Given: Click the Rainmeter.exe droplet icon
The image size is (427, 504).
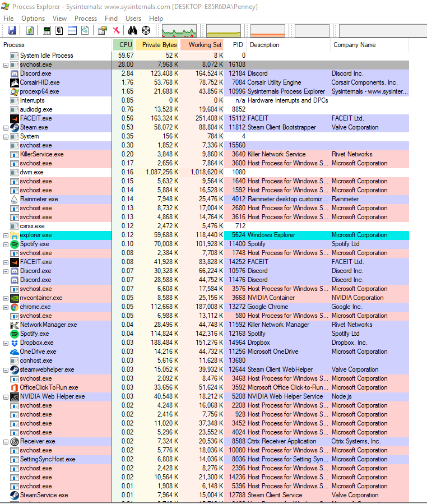Looking at the screenshot, I should [15, 199].
